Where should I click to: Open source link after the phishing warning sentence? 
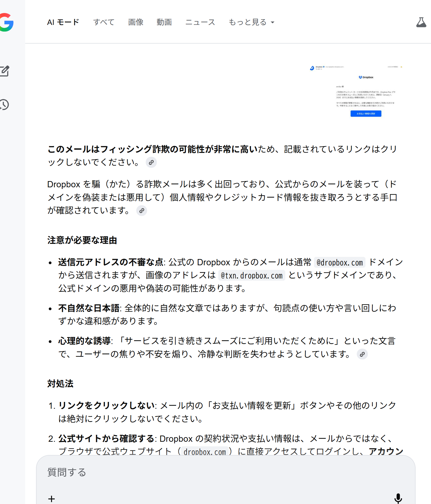pyautogui.click(x=151, y=162)
